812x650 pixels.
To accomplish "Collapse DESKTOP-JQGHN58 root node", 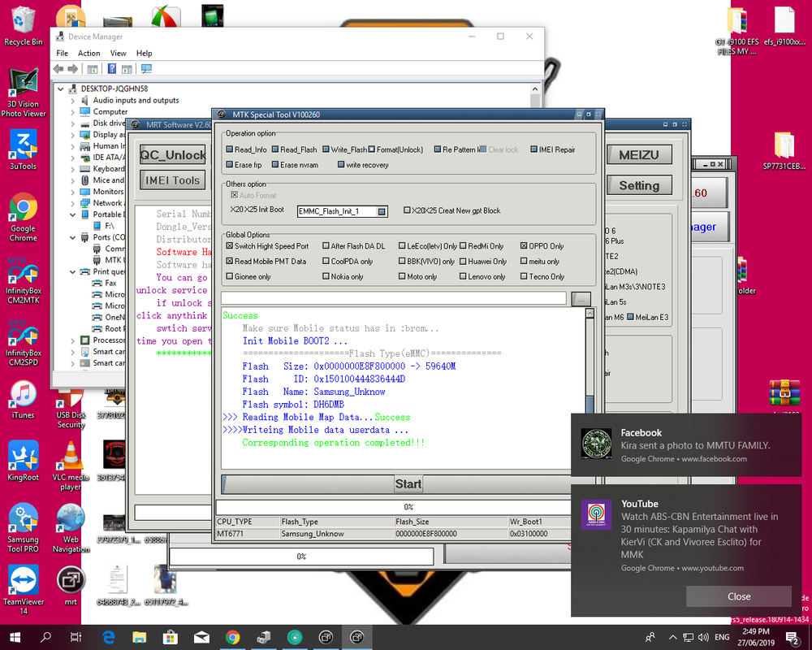I will [61, 89].
